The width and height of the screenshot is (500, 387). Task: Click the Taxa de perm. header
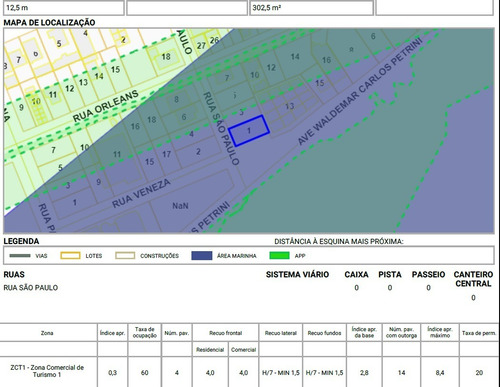[479, 333]
